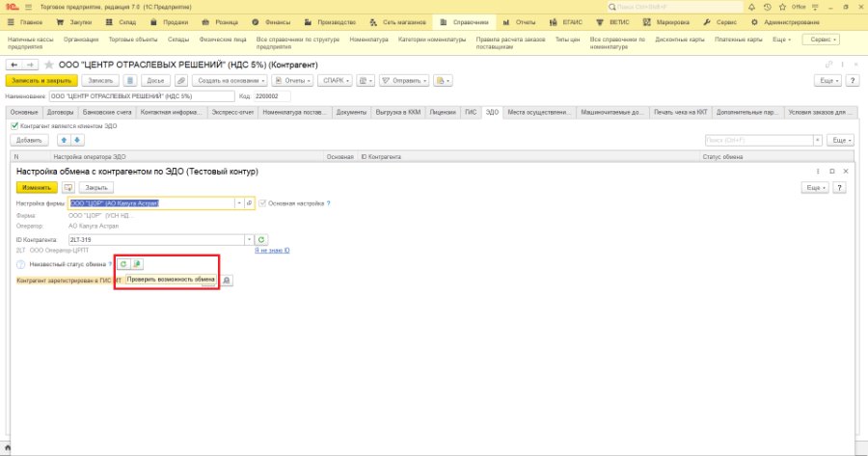The height and width of the screenshot is (456, 868).
Task: Toggle Основная настройка checkbox
Action: [x=262, y=203]
